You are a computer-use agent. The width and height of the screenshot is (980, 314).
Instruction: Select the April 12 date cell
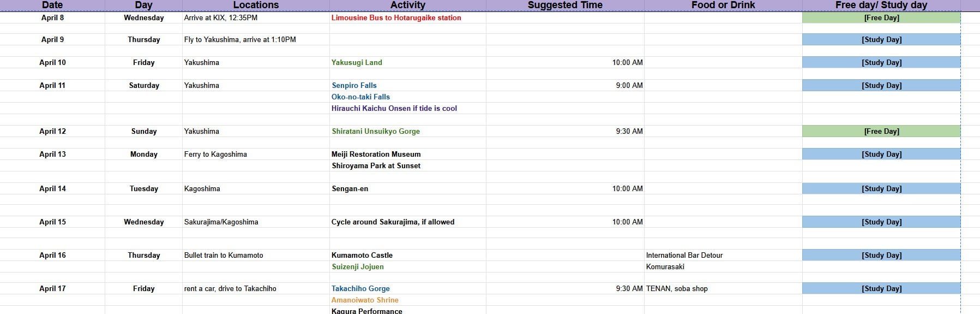click(52, 131)
